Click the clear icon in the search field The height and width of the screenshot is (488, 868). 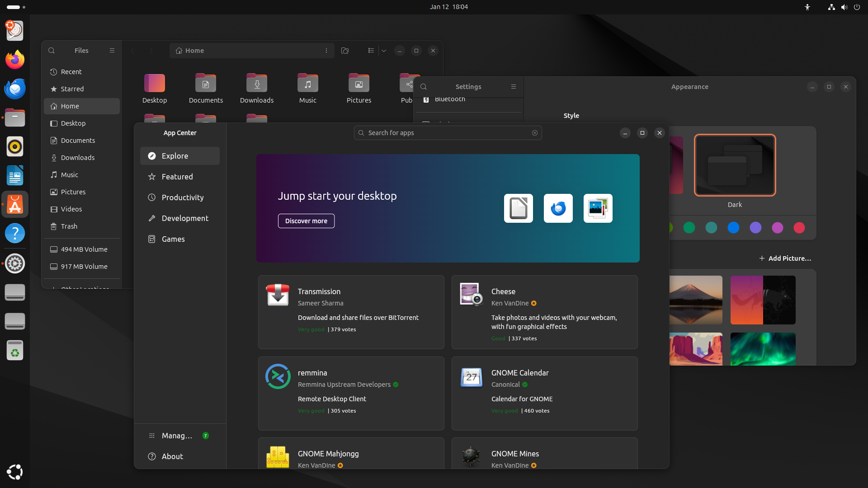535,133
